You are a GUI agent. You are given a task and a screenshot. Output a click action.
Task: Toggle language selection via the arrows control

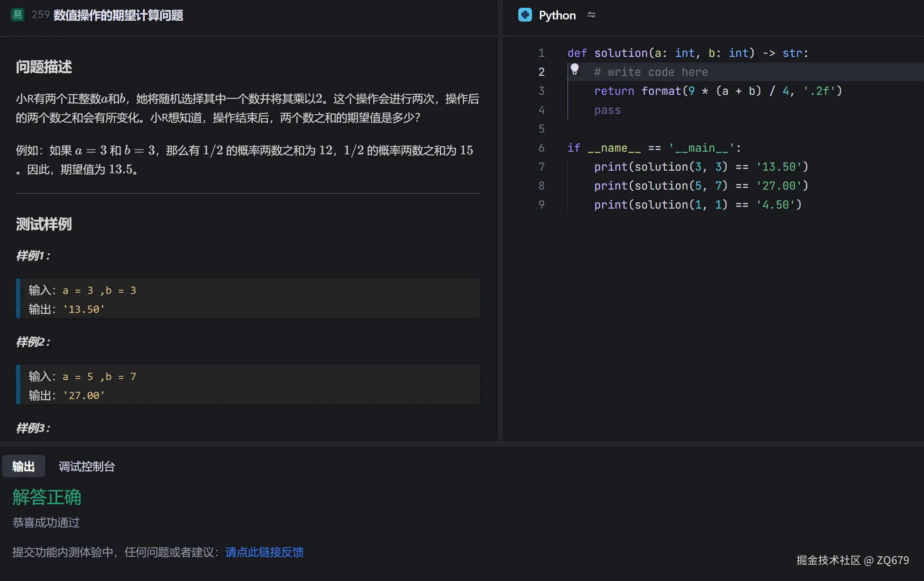(x=592, y=15)
